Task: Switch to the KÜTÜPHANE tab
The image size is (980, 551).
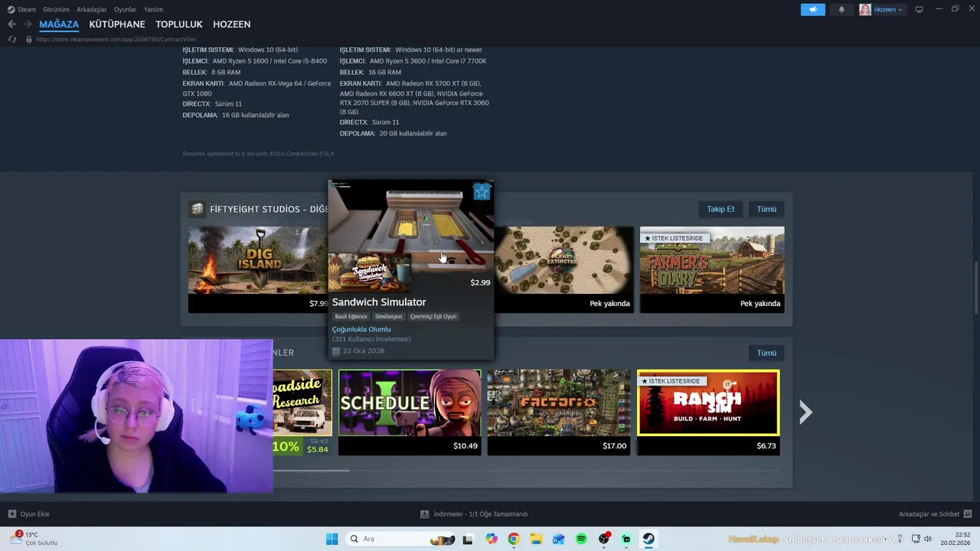Action: [x=117, y=24]
